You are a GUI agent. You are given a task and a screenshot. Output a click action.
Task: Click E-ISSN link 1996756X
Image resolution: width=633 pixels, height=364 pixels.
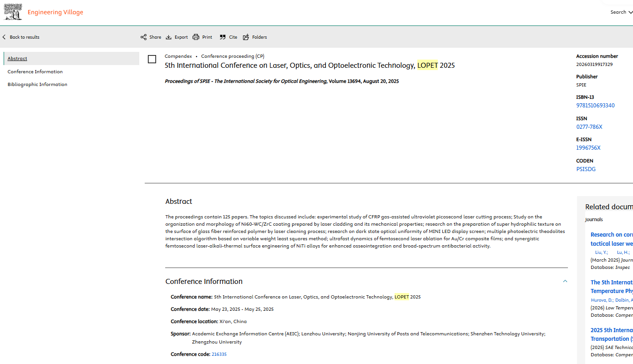point(588,148)
